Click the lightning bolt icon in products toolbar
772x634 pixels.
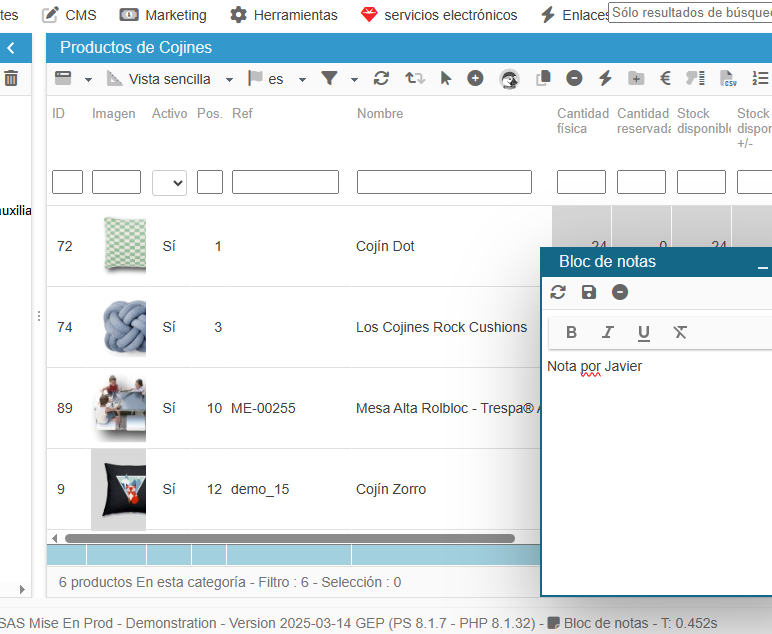click(x=605, y=79)
